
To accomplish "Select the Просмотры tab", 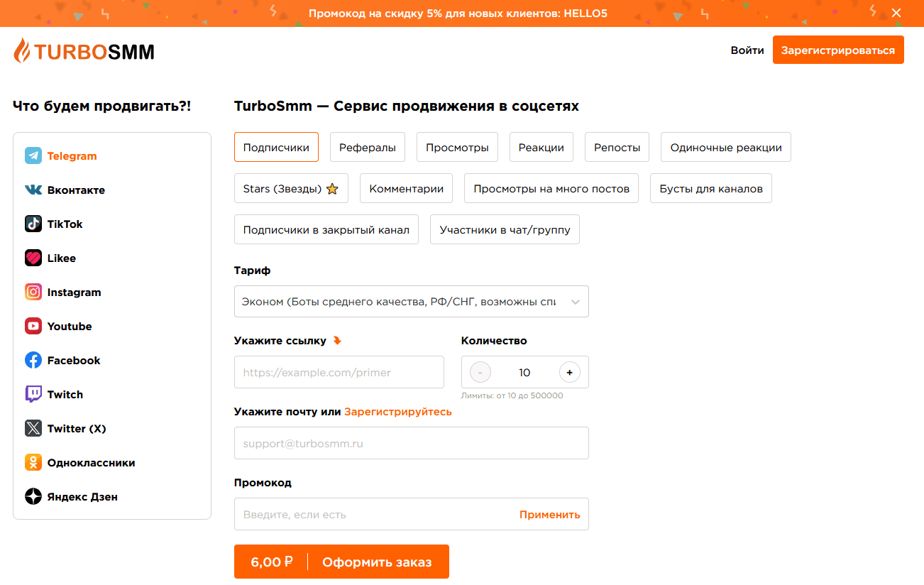I will 457,147.
